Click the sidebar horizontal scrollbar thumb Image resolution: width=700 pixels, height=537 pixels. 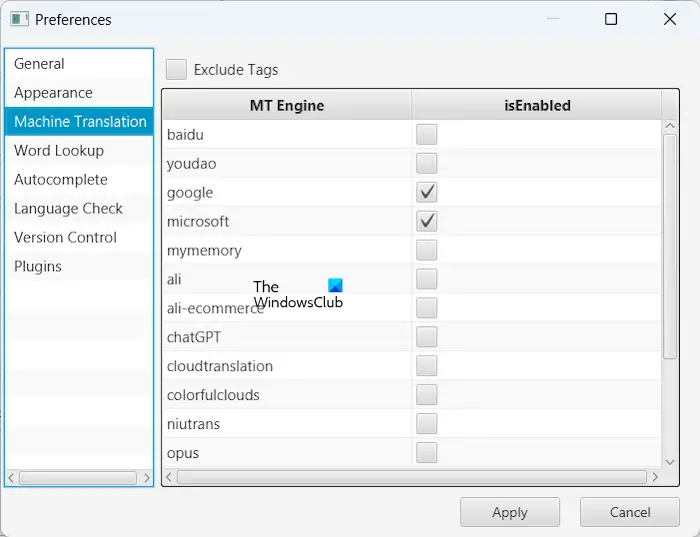point(78,478)
